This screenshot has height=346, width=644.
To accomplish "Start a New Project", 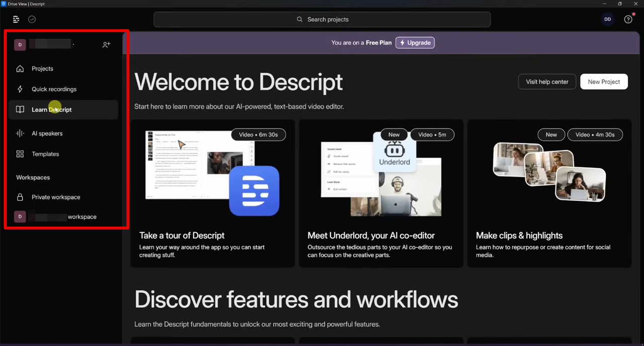I will (x=604, y=81).
